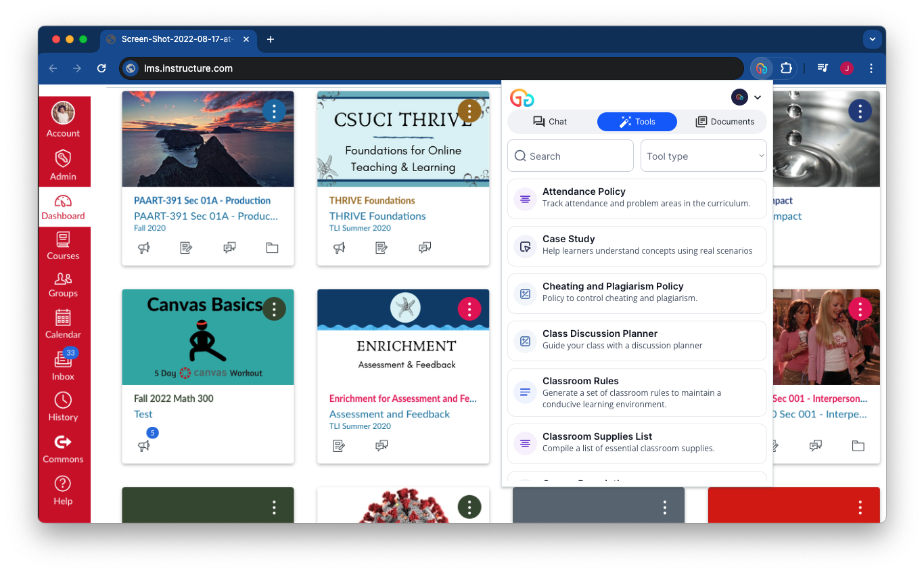Open options menu on THRIVE Foundations card
Viewport: 924px width, 573px height.
click(469, 111)
